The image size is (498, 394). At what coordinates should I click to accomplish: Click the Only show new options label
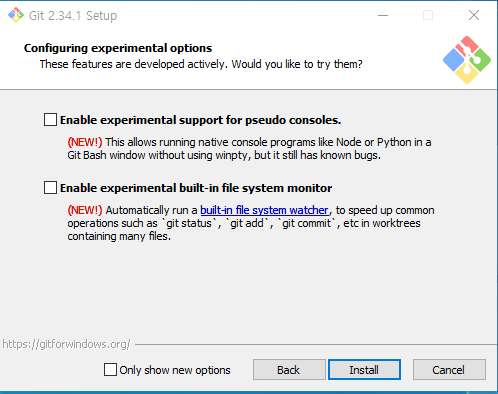pyautogui.click(x=175, y=370)
